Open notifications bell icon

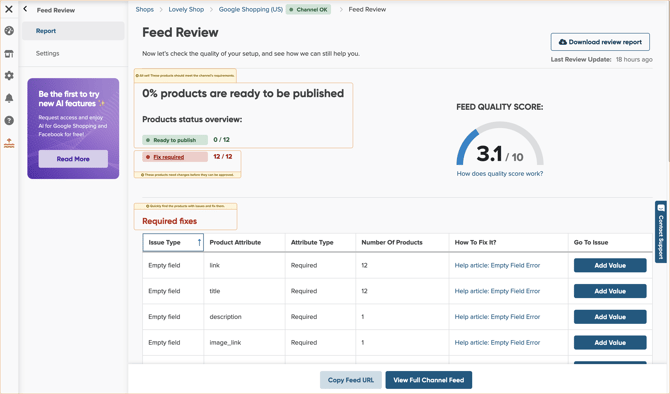click(x=9, y=98)
